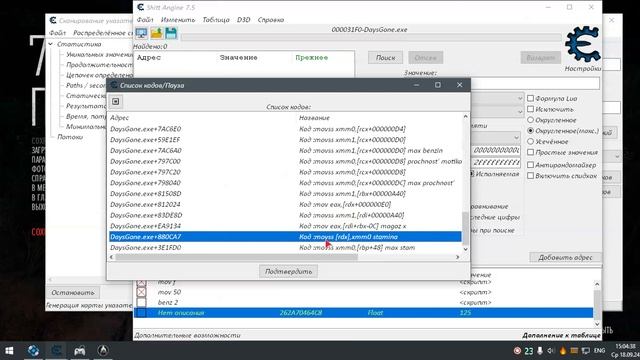Click the 'Добавить адрес' button
The image size is (640, 360).
565,258
